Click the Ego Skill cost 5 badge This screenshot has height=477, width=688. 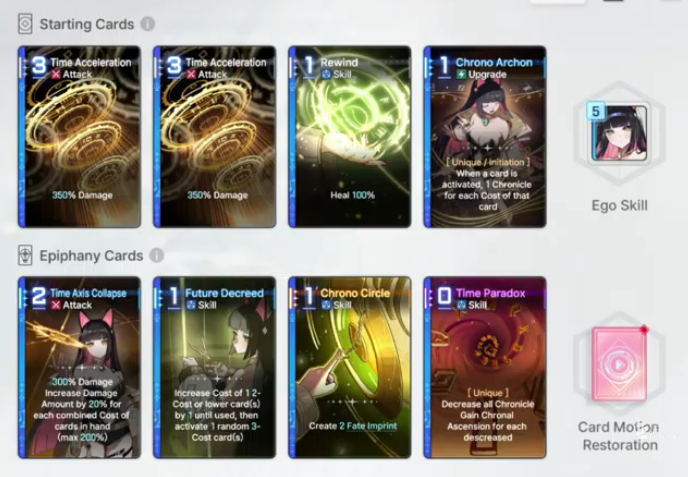click(x=595, y=111)
